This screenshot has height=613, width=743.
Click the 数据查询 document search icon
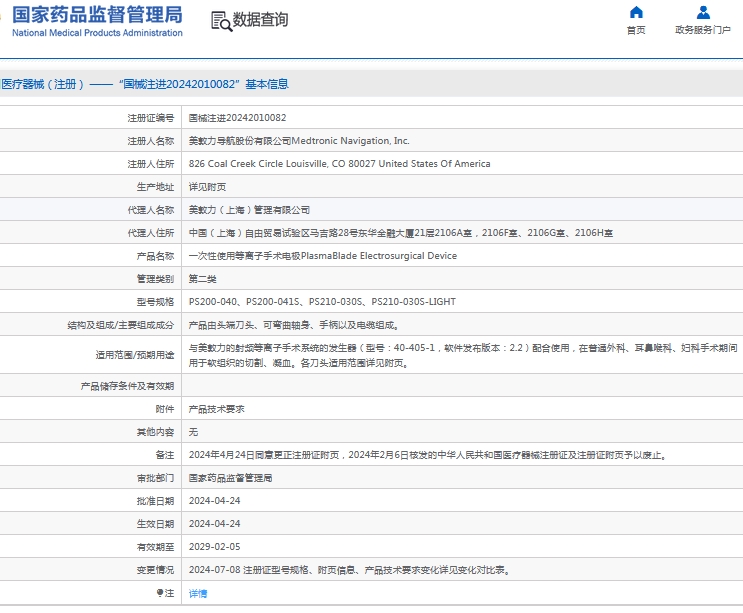[x=220, y=20]
